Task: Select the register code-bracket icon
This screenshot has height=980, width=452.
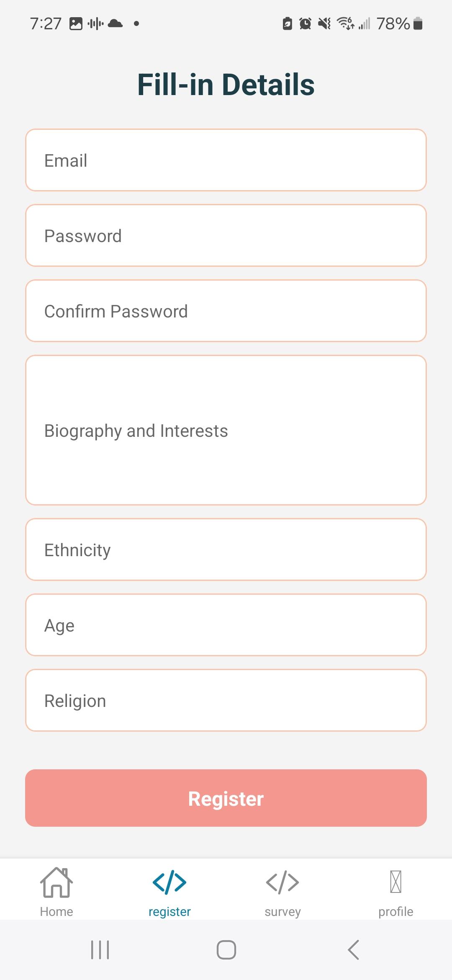Action: click(x=169, y=882)
